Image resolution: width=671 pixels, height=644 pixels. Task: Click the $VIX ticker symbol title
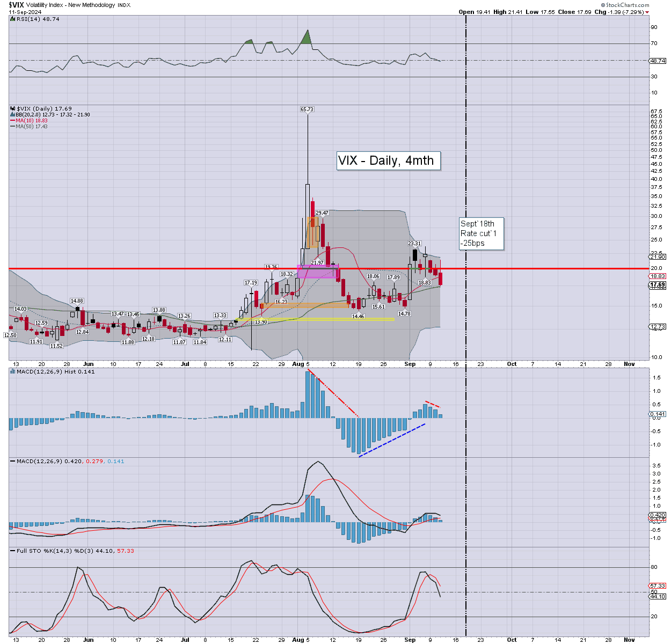pyautogui.click(x=16, y=5)
